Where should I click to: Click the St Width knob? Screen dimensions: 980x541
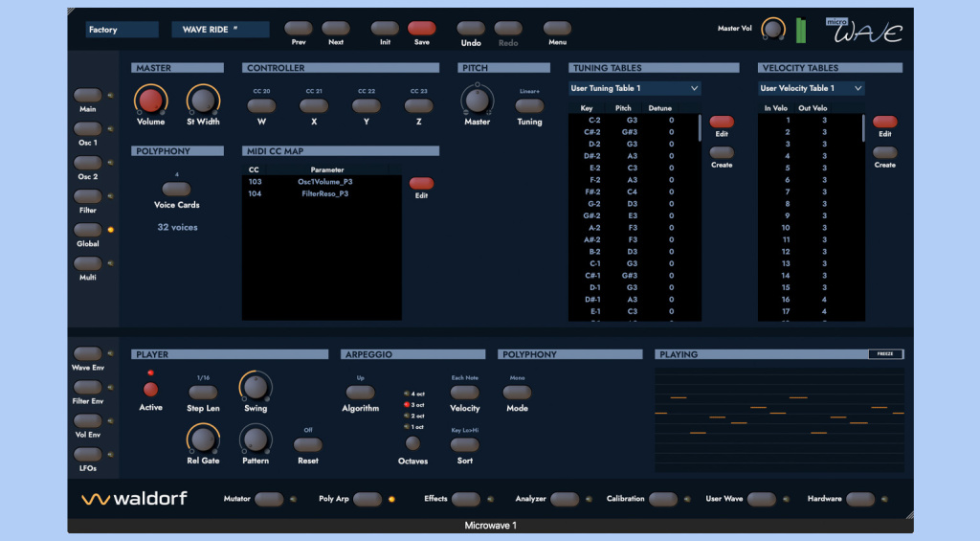(x=203, y=101)
